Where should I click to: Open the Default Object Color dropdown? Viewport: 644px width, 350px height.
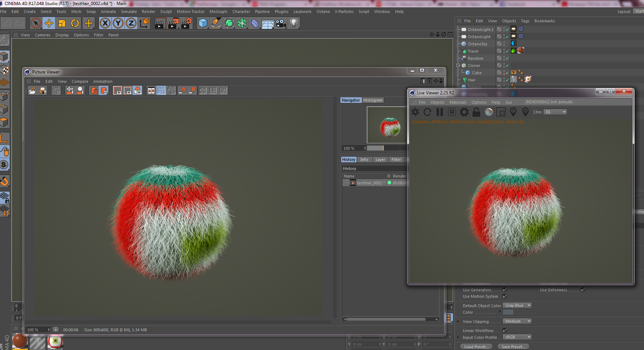[518, 305]
